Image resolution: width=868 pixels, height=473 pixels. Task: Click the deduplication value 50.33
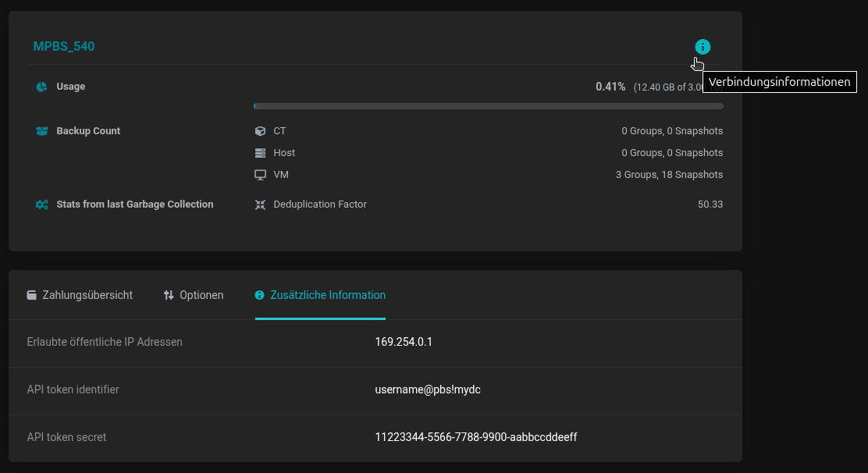coord(710,204)
